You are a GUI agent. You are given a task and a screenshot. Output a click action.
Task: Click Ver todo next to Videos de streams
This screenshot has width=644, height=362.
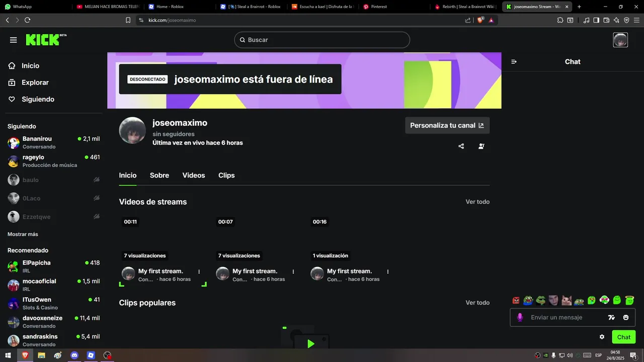click(x=477, y=202)
